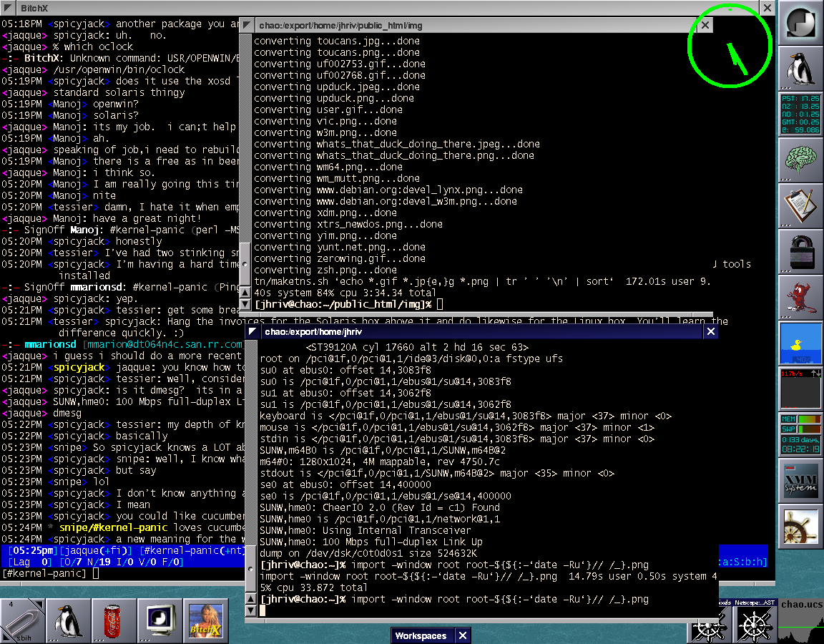
Task: Launch the XMMS dock icon
Action: [x=800, y=480]
